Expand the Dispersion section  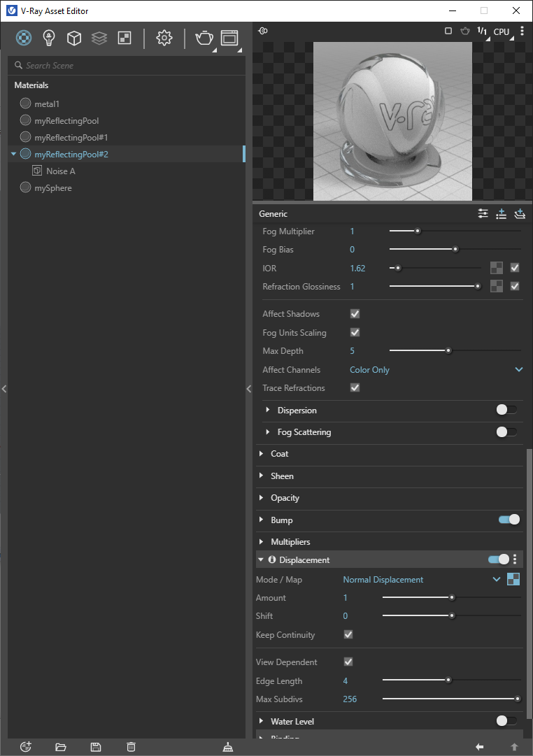[x=268, y=410]
